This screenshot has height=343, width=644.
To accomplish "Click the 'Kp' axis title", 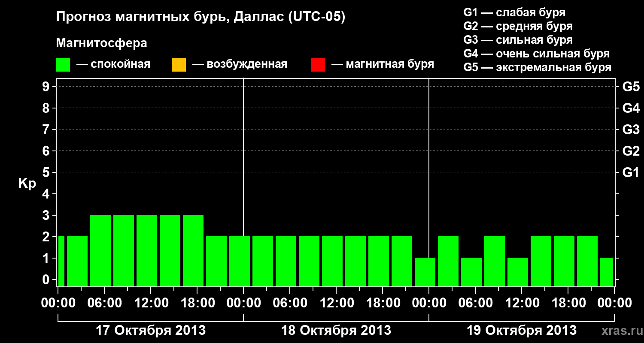I will (27, 184).
